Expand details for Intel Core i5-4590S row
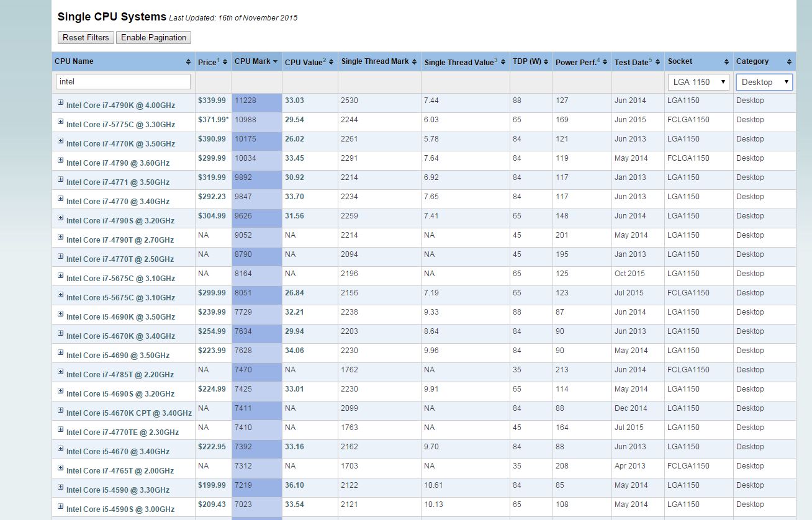 pos(61,506)
